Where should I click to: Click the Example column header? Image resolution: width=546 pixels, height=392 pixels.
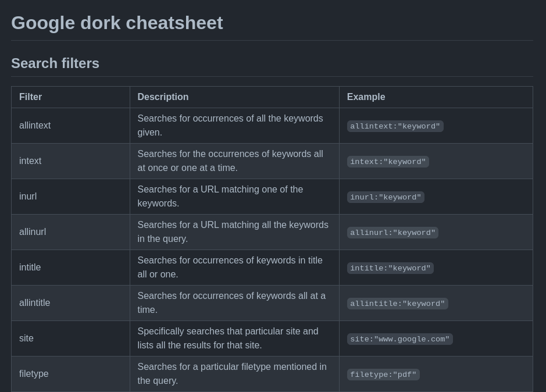coord(366,97)
